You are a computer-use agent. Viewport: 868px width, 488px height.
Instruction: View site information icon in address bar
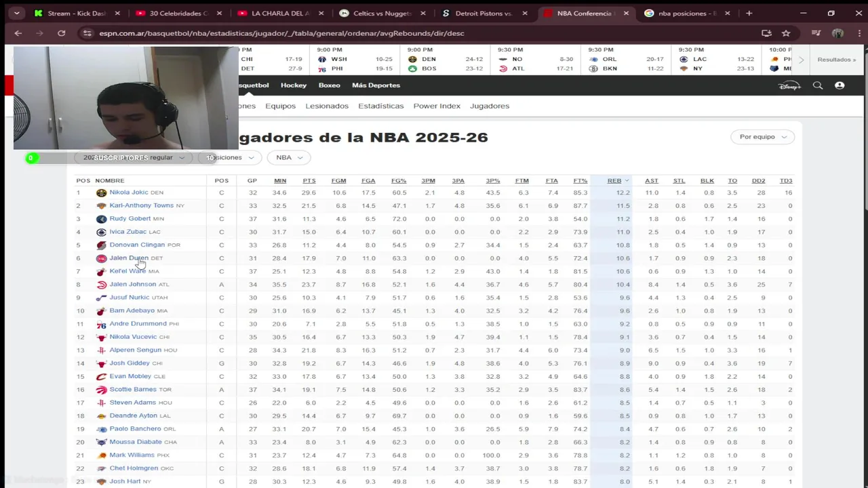pyautogui.click(x=86, y=33)
